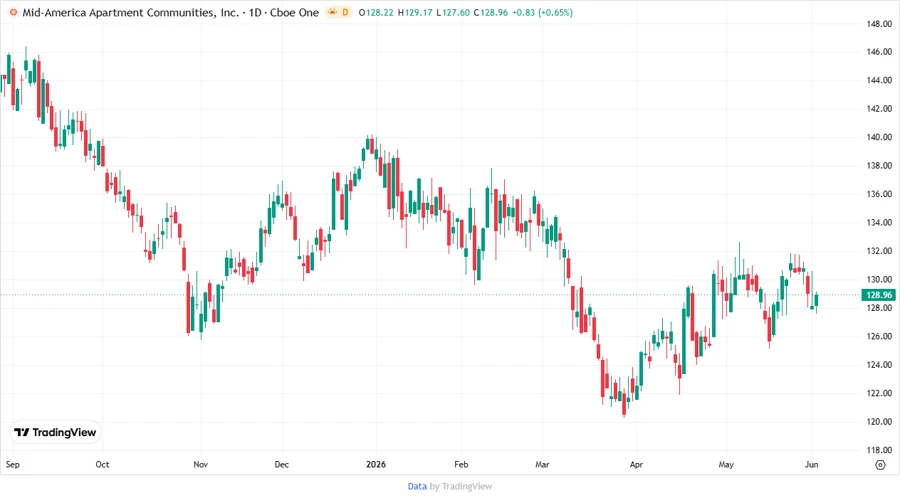The height and width of the screenshot is (498, 900).
Task: Click the 124.00 price axis label
Action: 879,365
